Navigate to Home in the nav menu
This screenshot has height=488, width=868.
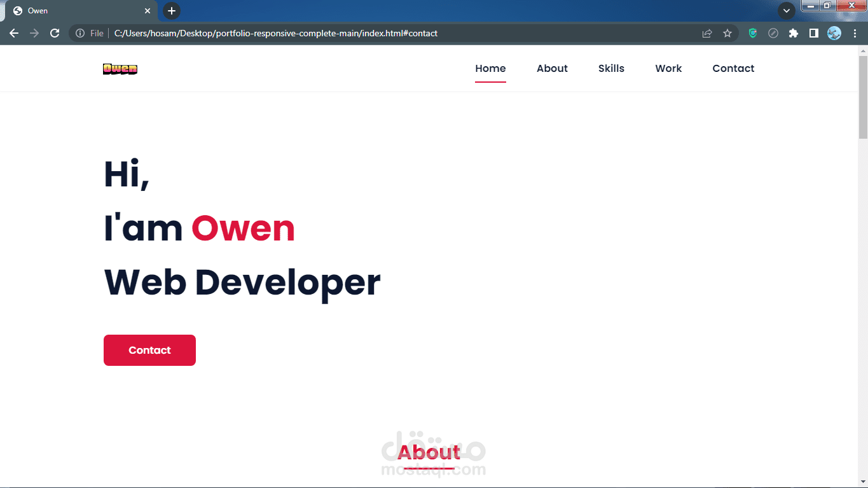pyautogui.click(x=490, y=69)
